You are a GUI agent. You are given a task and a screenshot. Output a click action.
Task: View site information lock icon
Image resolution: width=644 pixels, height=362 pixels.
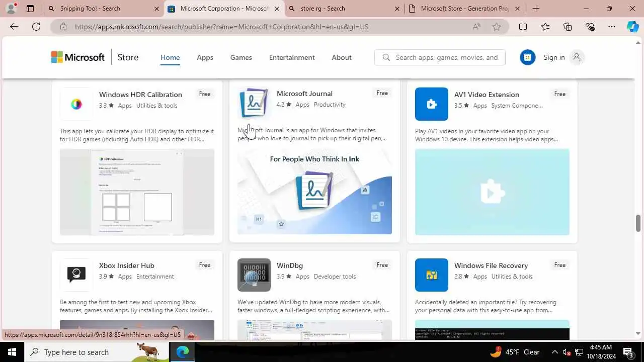(63, 27)
